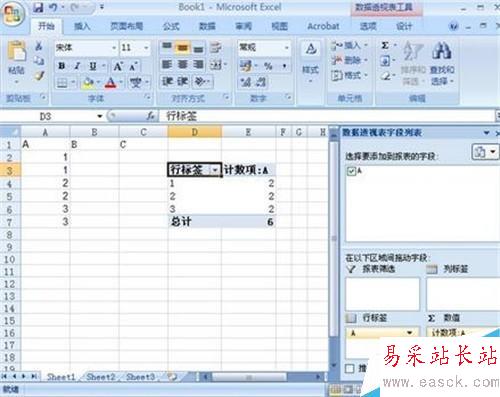Click the AutoSum sigma icon

[385, 45]
